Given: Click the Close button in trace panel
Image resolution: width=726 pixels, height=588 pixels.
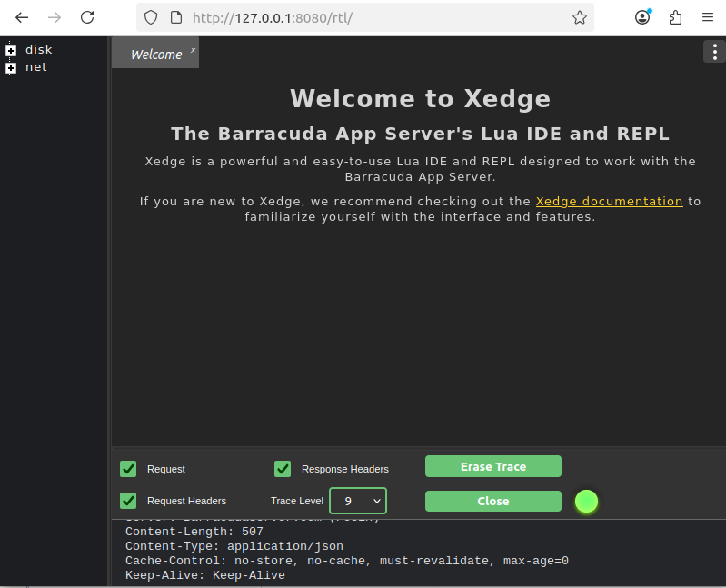Looking at the screenshot, I should (x=492, y=501).
